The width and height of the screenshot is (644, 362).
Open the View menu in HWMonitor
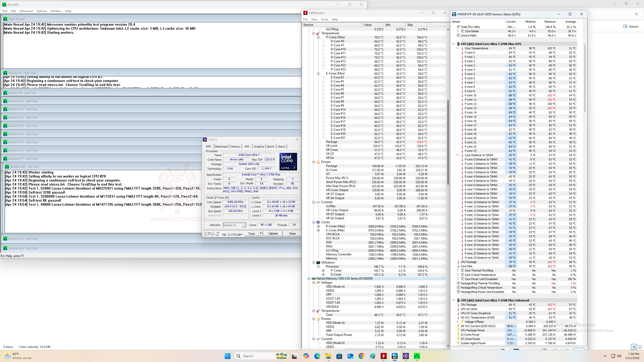pos(314,19)
